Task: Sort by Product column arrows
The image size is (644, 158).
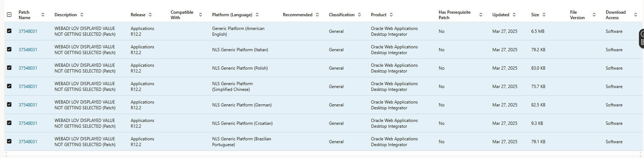Action: 391,15
